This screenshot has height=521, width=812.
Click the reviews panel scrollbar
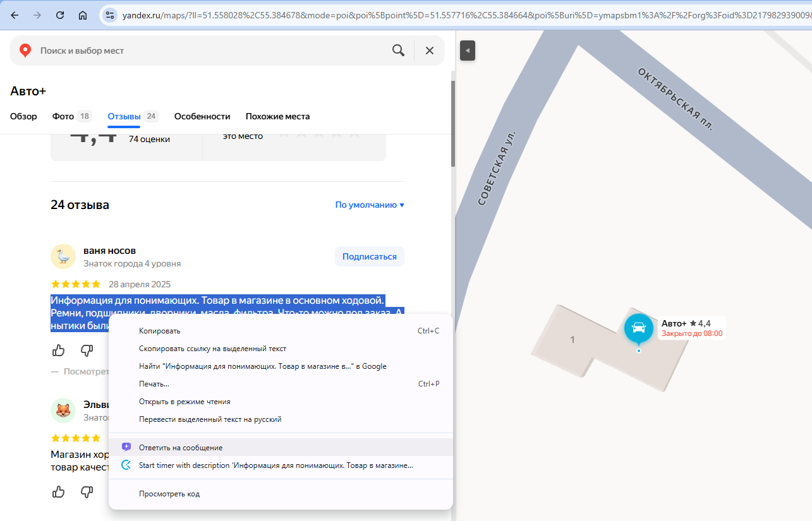[452, 124]
